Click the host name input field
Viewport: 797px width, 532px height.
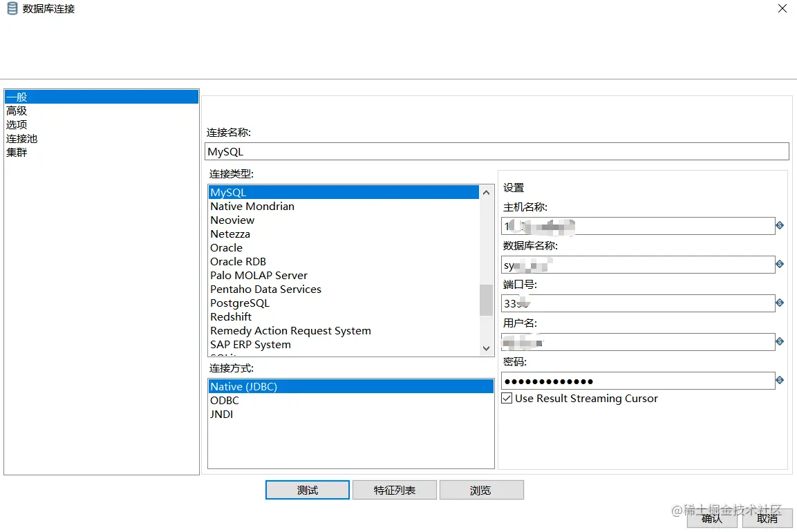[638, 226]
